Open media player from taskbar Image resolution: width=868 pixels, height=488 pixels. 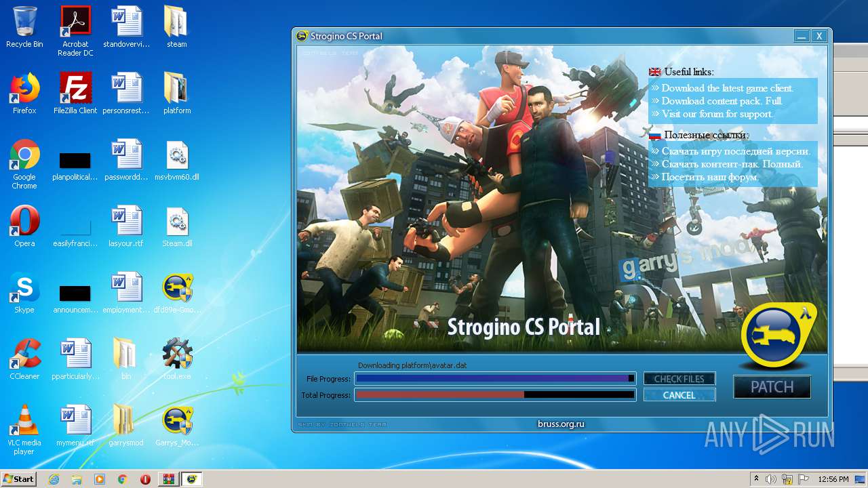(100, 479)
